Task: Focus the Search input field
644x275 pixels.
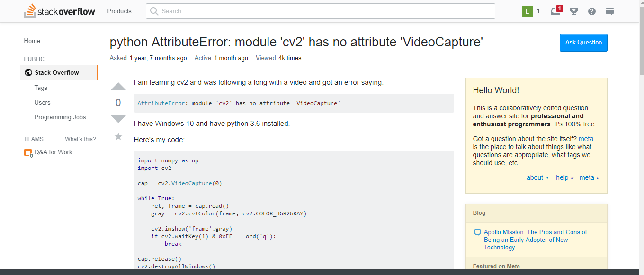Action: point(321,11)
